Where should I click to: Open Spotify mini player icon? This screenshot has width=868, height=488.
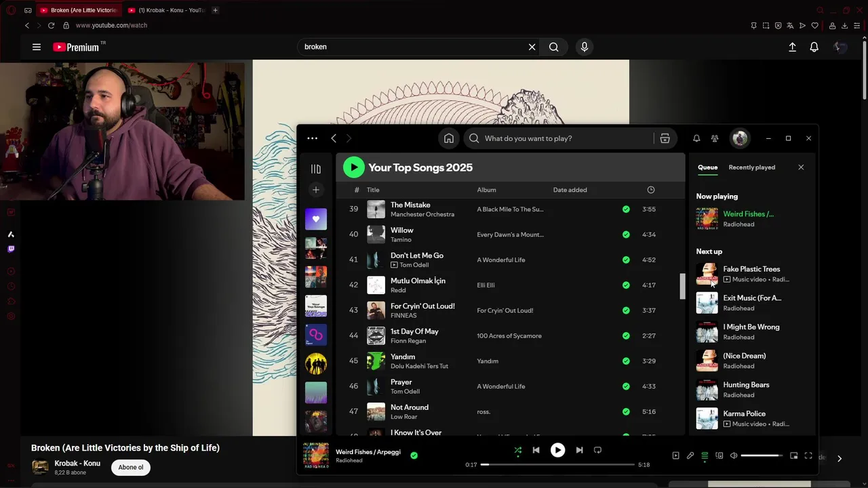pyautogui.click(x=794, y=455)
